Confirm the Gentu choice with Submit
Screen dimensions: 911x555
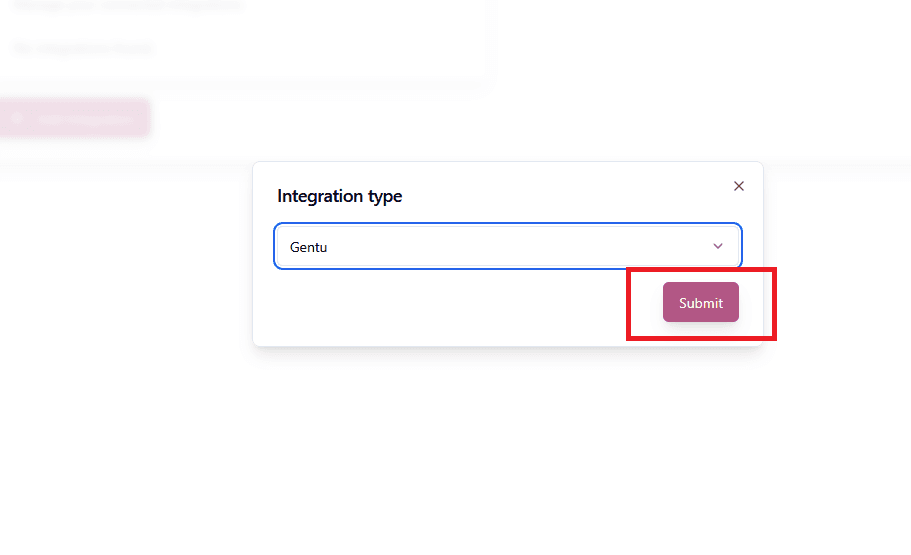701,302
